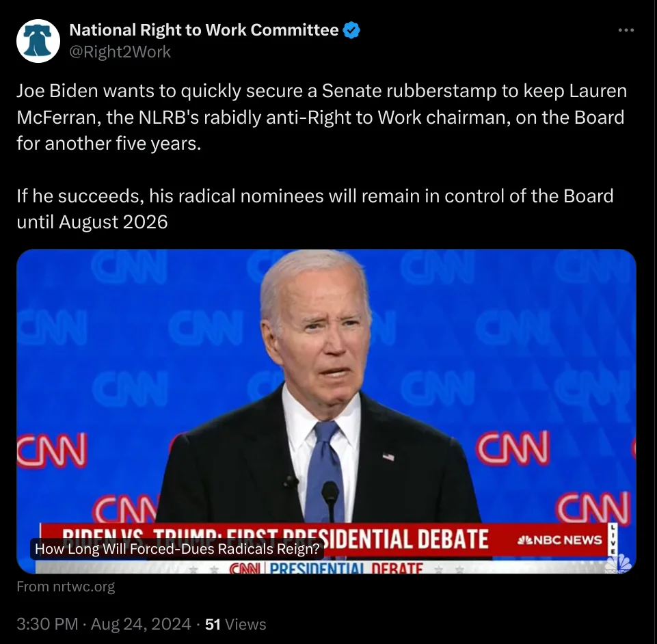Screen dimensions: 657x644
Task: Click the Aug 24, 2024 post date
Action: click(141, 624)
